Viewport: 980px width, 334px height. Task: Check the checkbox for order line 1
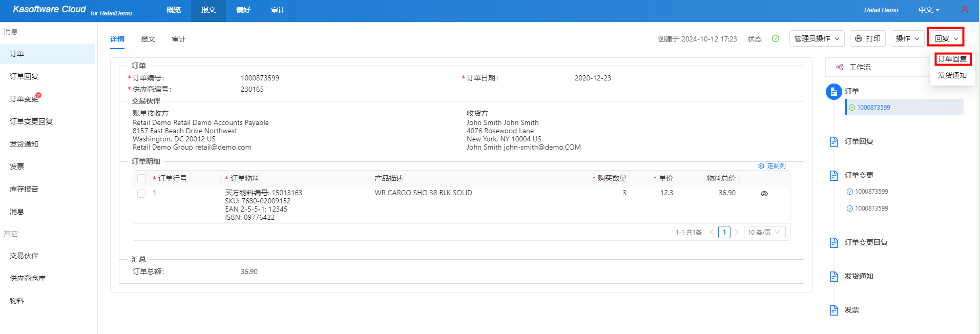coord(141,194)
